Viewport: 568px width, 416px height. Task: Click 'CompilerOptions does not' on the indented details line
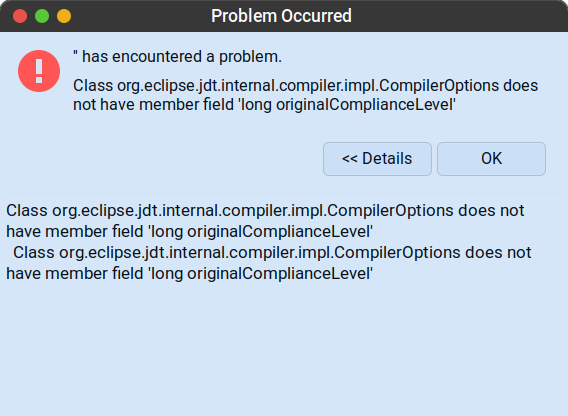tap(432, 253)
